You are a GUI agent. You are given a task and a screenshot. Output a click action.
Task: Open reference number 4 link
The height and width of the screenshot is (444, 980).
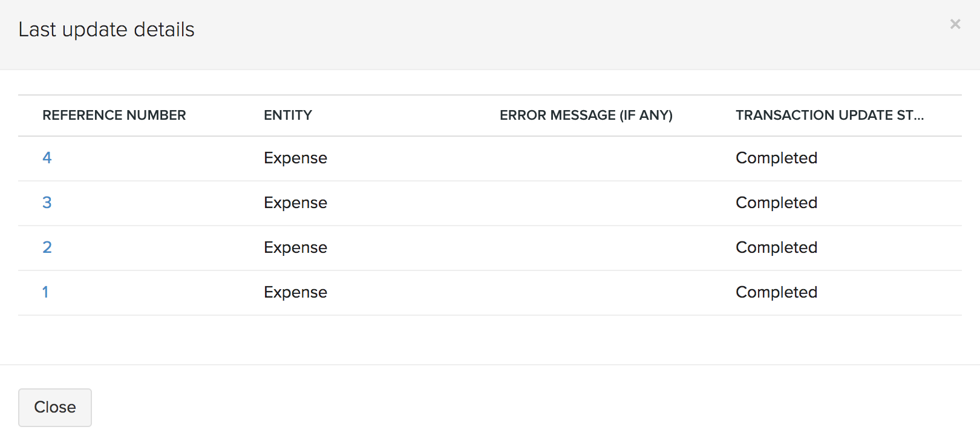47,158
